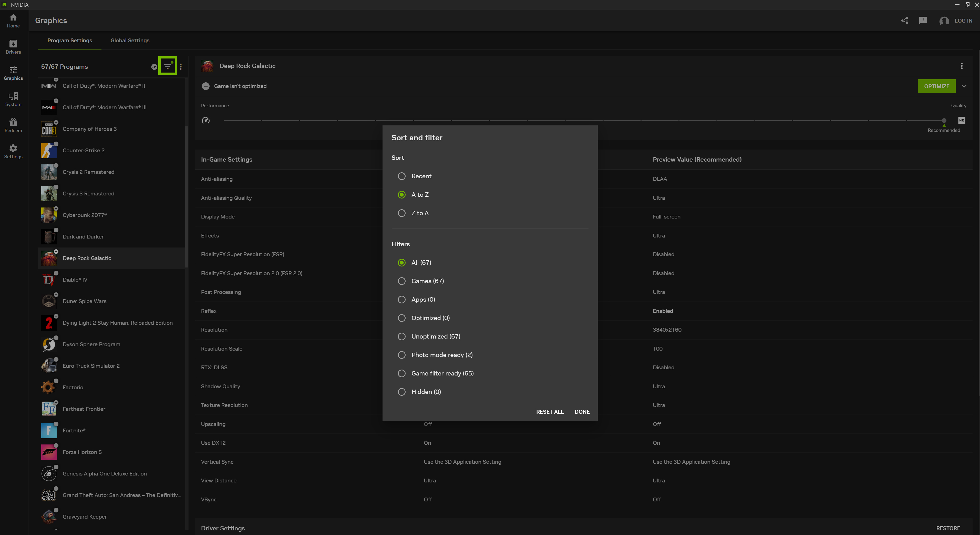Click the RESET ALL button
This screenshot has height=535, width=980.
[x=550, y=412]
